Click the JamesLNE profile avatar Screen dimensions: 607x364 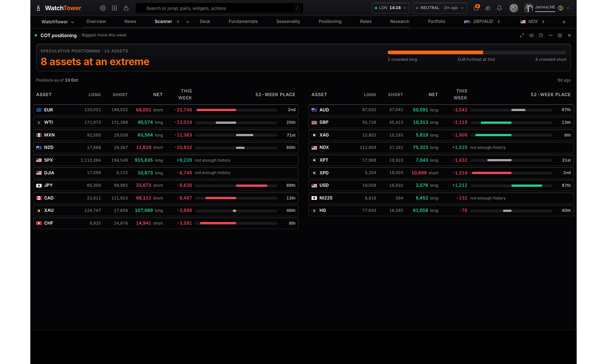[528, 8]
